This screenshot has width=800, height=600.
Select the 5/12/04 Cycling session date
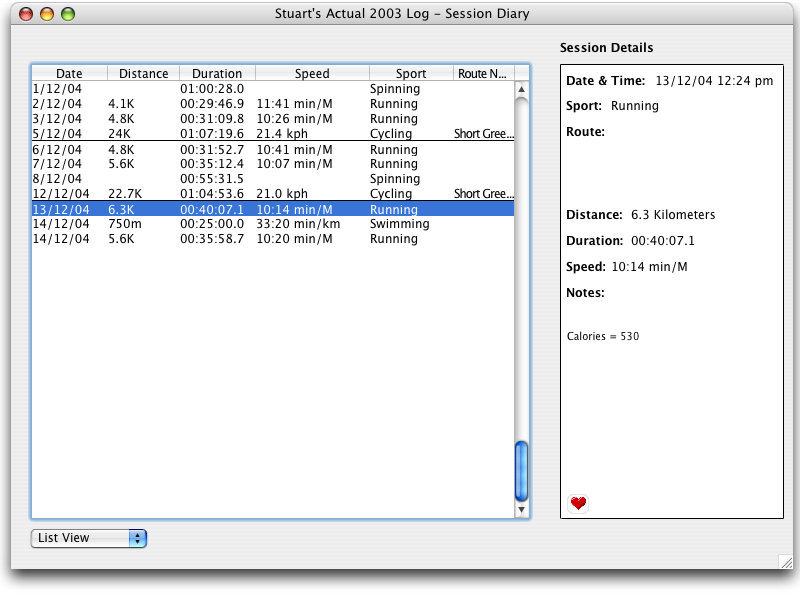pos(57,133)
